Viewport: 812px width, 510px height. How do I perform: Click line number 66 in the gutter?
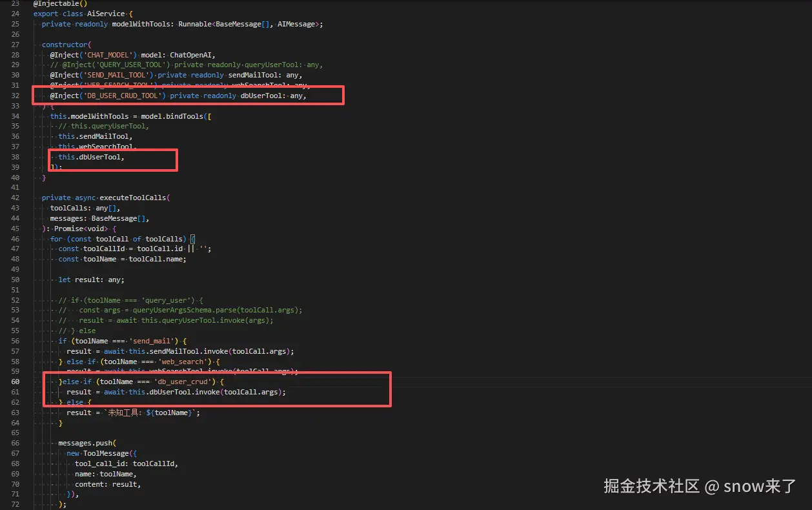pyautogui.click(x=15, y=443)
